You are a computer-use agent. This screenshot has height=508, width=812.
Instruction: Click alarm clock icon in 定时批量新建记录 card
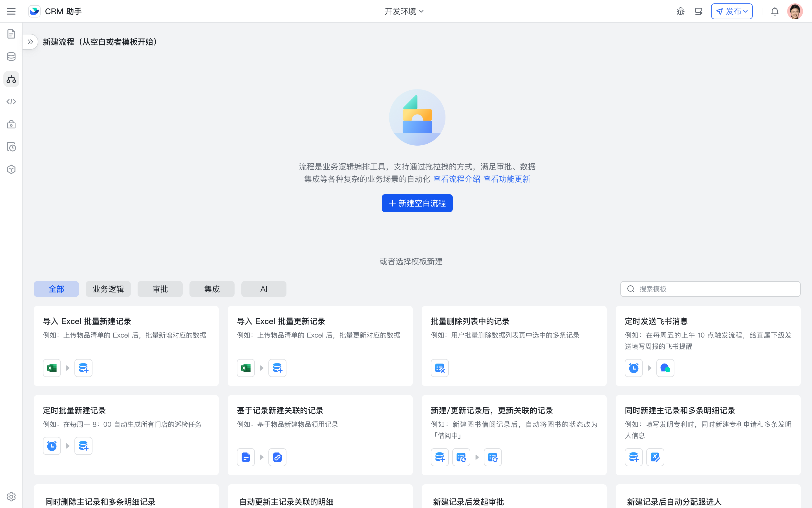[52, 446]
